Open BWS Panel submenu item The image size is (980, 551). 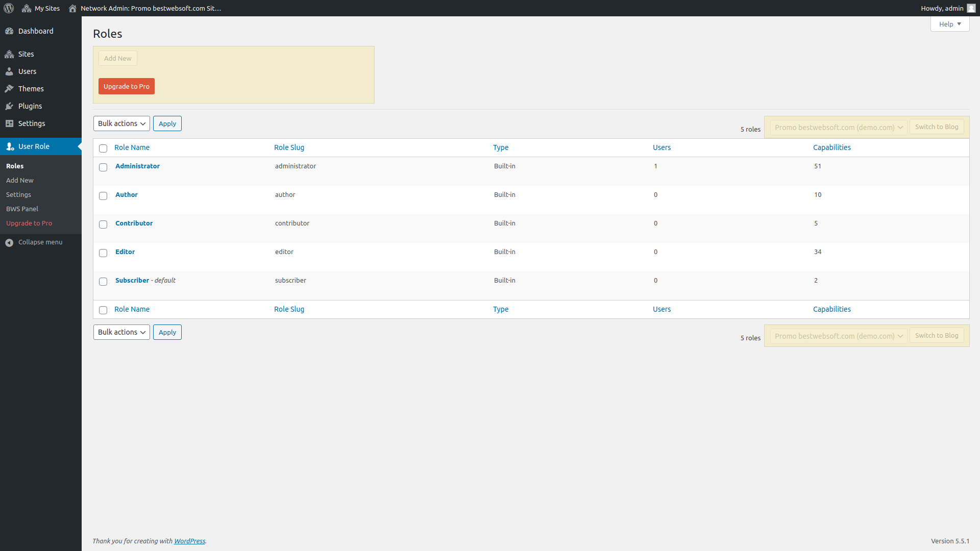[x=22, y=209]
